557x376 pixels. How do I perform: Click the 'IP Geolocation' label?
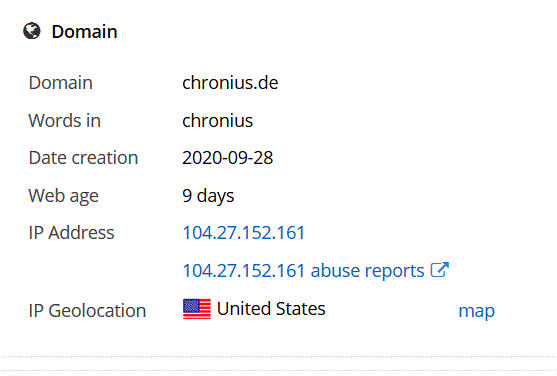87,311
